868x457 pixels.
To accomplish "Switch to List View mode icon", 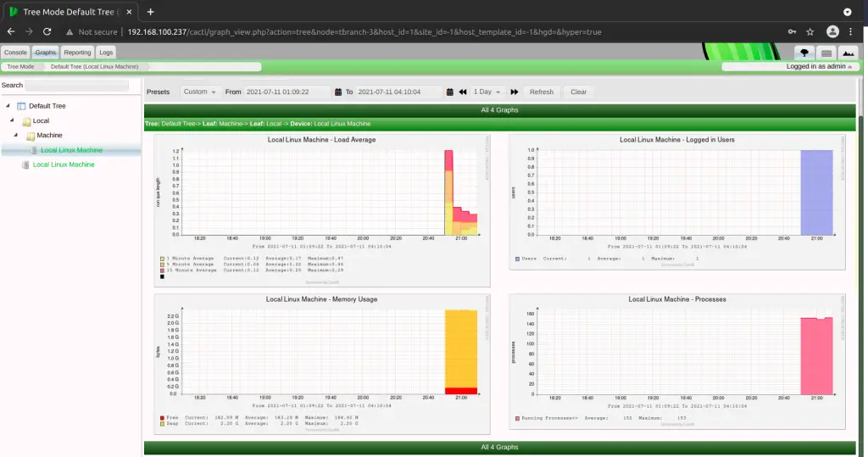I will tap(826, 53).
